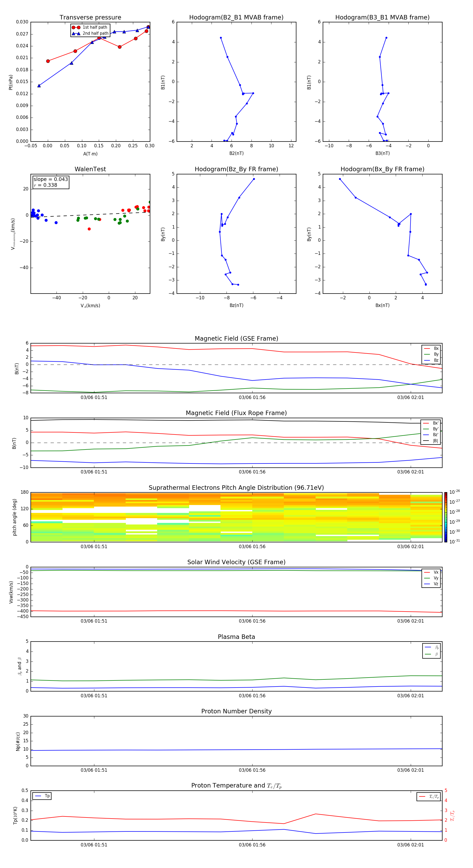The height and width of the screenshot is (868, 473).
Task: Click the 'Plasma Beta' plot title
Action: pyautogui.click(x=236, y=637)
